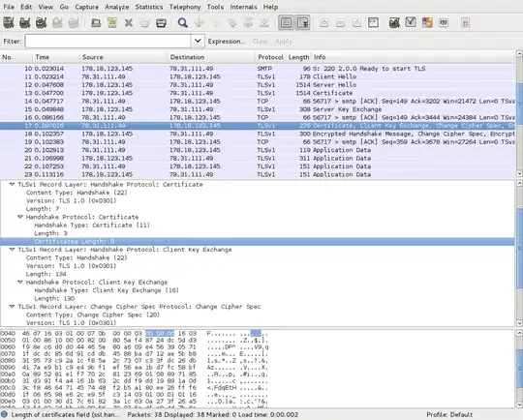Collapse Handshake Protocol: Certificate node
The image size is (523, 420).
tap(20, 217)
